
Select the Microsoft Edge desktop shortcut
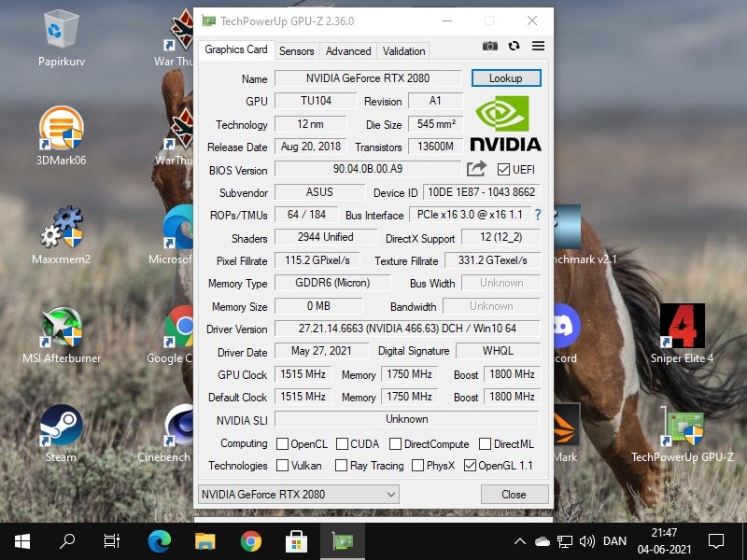[172, 235]
